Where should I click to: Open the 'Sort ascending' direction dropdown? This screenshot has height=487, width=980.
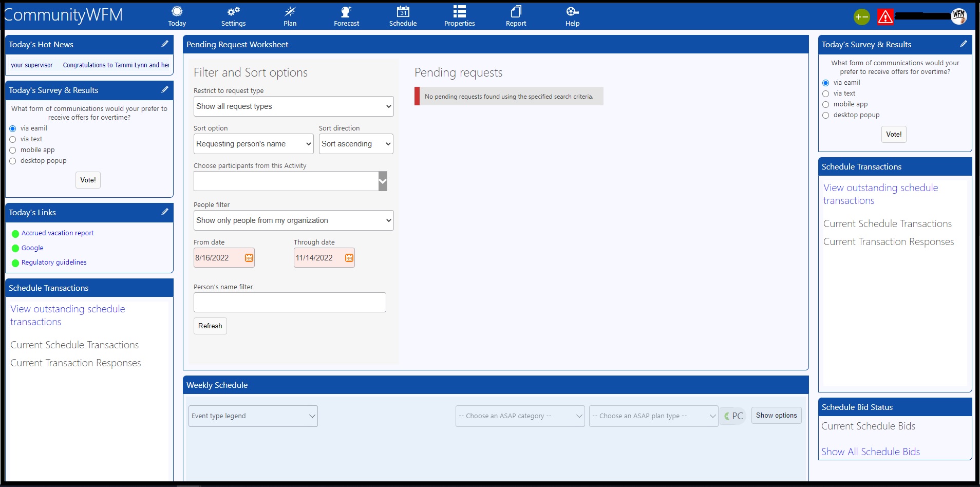tap(356, 144)
